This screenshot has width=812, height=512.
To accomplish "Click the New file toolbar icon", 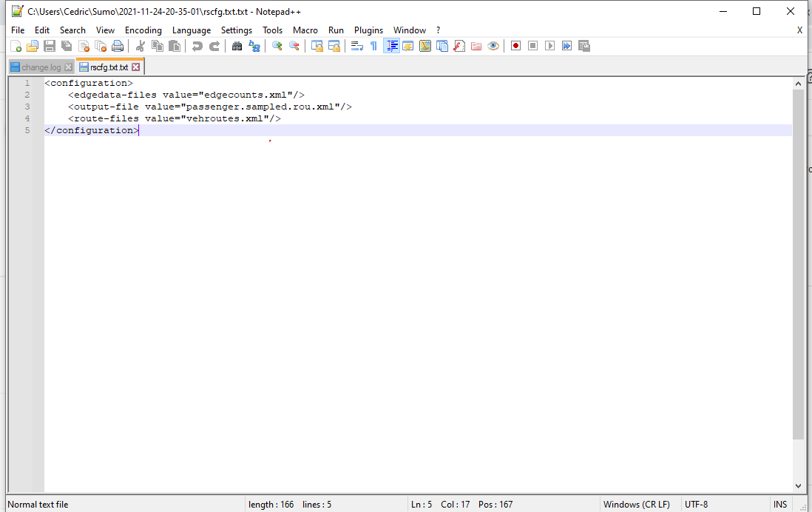I will pyautogui.click(x=16, y=46).
